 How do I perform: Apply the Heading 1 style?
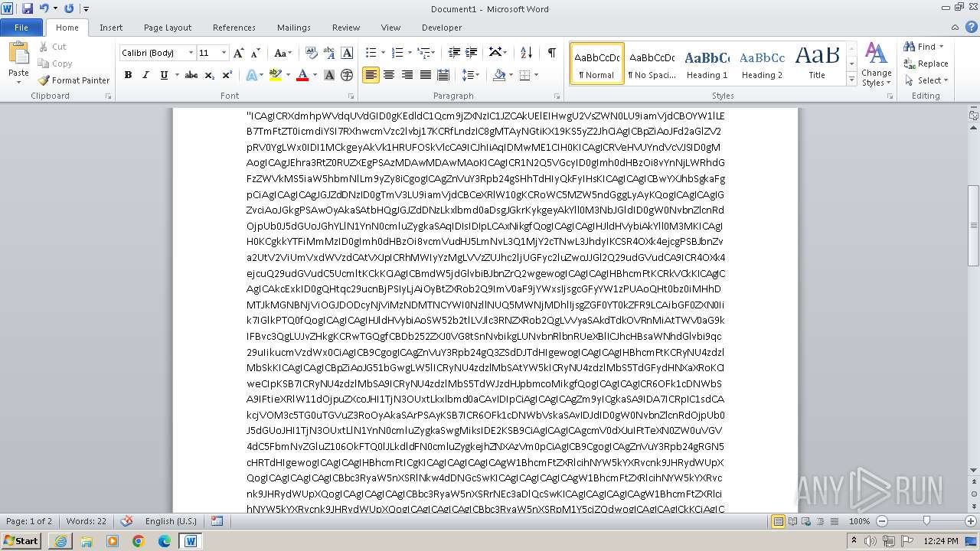[x=707, y=64]
